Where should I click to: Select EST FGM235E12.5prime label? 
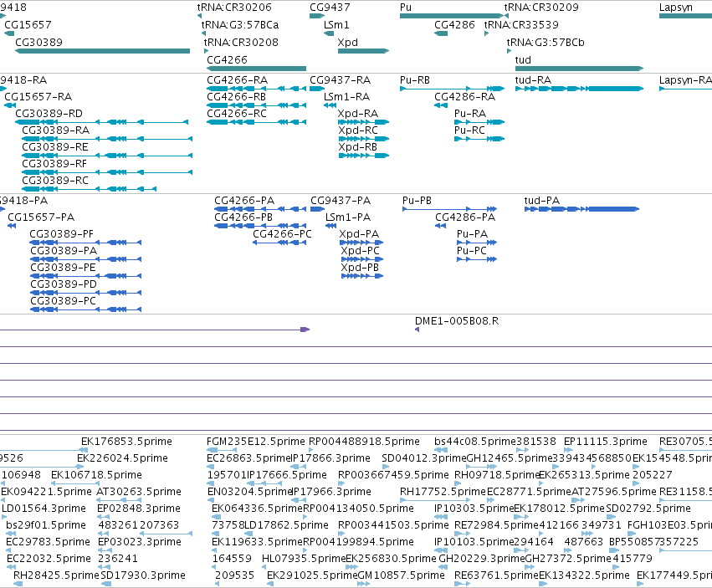point(256,442)
